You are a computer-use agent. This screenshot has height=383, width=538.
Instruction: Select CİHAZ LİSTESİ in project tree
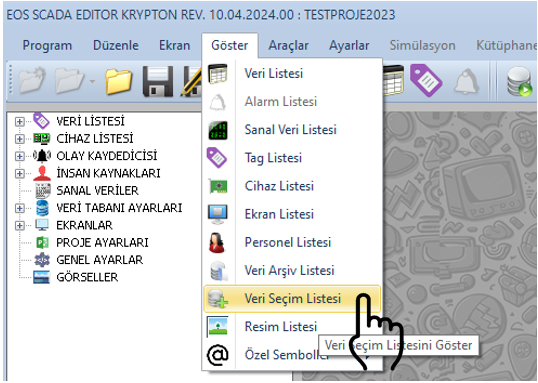pos(95,139)
